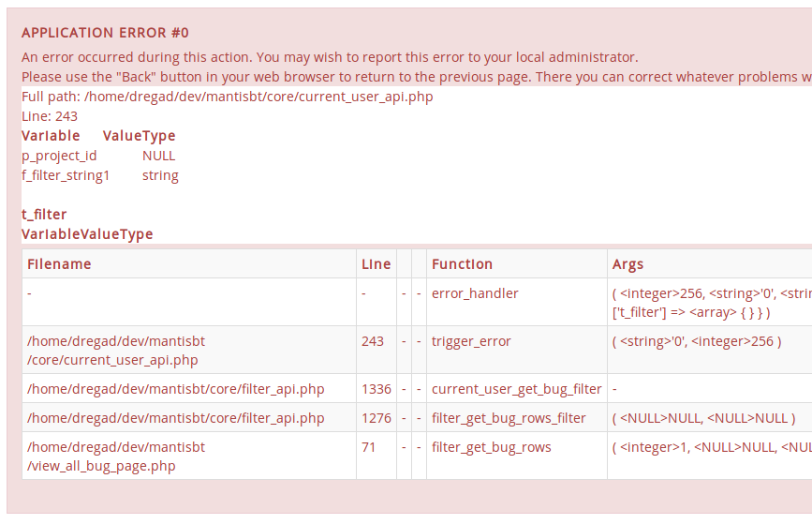
Task: Click line number 1276 in the table
Action: [x=376, y=418]
